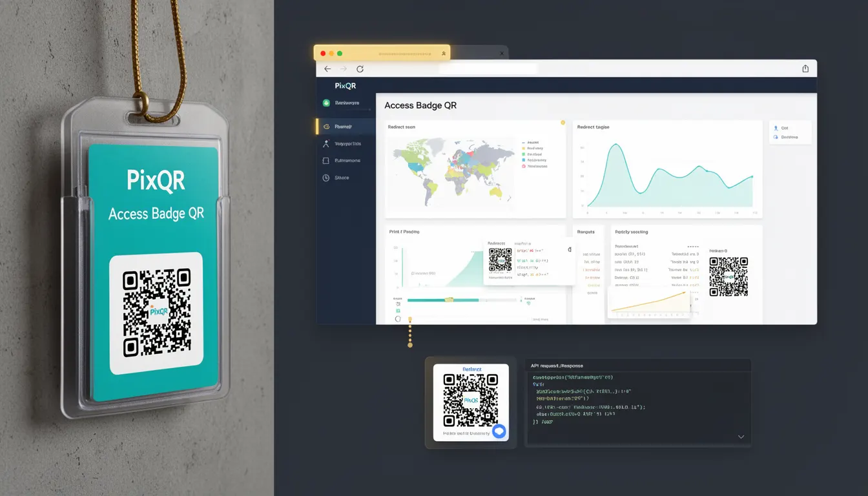Adjust the teal progress slider handle
The width and height of the screenshot is (868, 496).
(449, 300)
